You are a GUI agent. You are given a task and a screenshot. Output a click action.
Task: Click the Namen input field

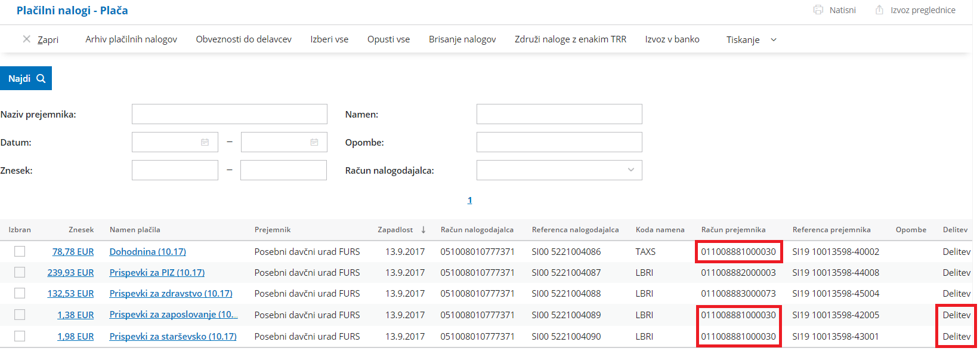tap(559, 114)
